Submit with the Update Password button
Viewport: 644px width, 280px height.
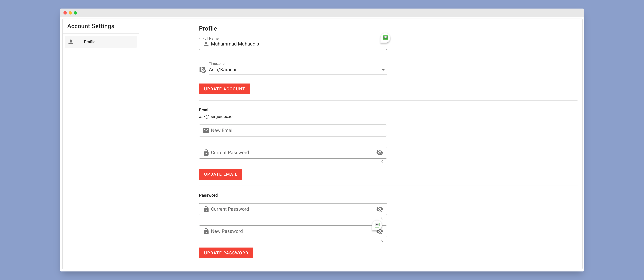[x=226, y=253]
